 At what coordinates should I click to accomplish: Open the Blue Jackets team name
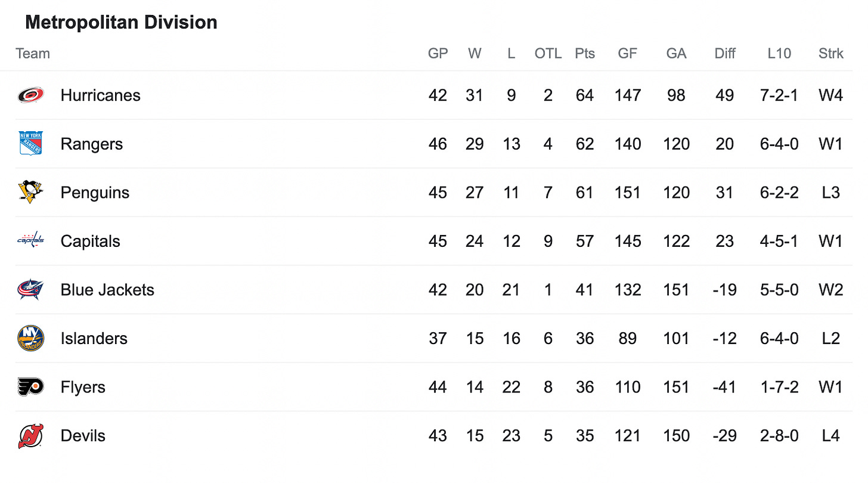coord(107,290)
